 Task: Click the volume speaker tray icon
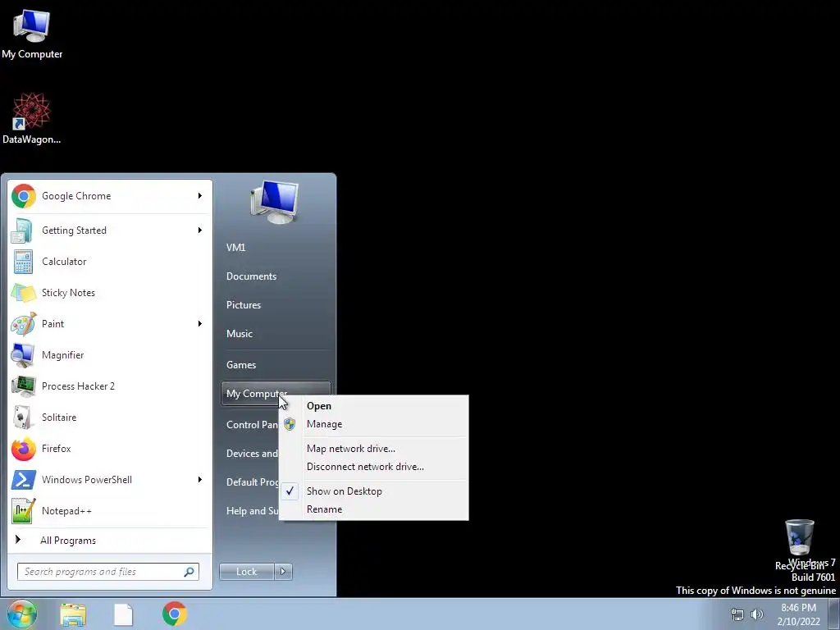click(757, 614)
